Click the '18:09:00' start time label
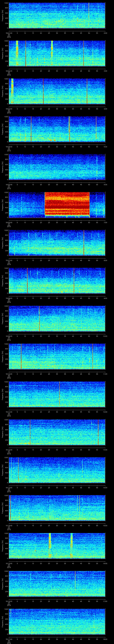Image resolution: width=114 pixels, height=644 pixels. tap(9, 336)
